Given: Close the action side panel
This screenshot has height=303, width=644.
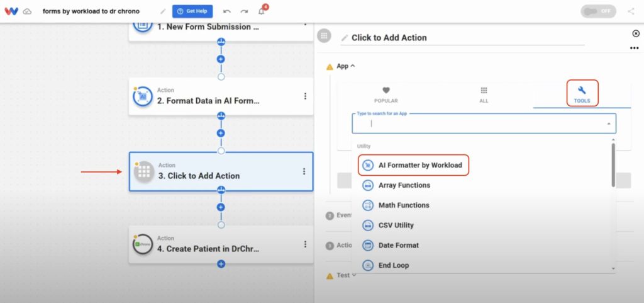Looking at the screenshot, I should point(635,34).
